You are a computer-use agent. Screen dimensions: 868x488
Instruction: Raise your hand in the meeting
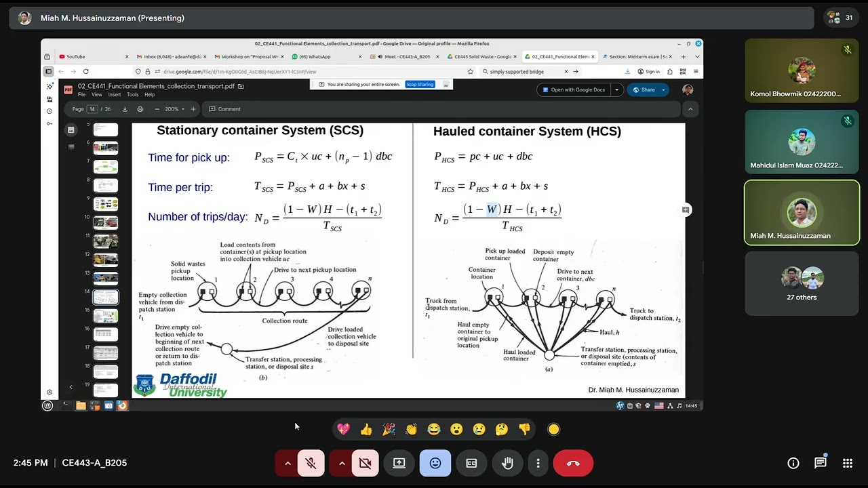(x=507, y=463)
